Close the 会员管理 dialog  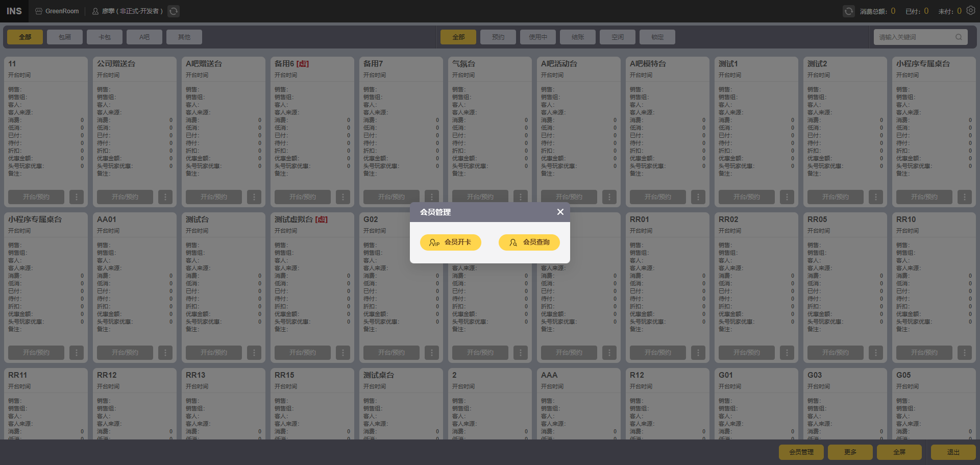(560, 212)
